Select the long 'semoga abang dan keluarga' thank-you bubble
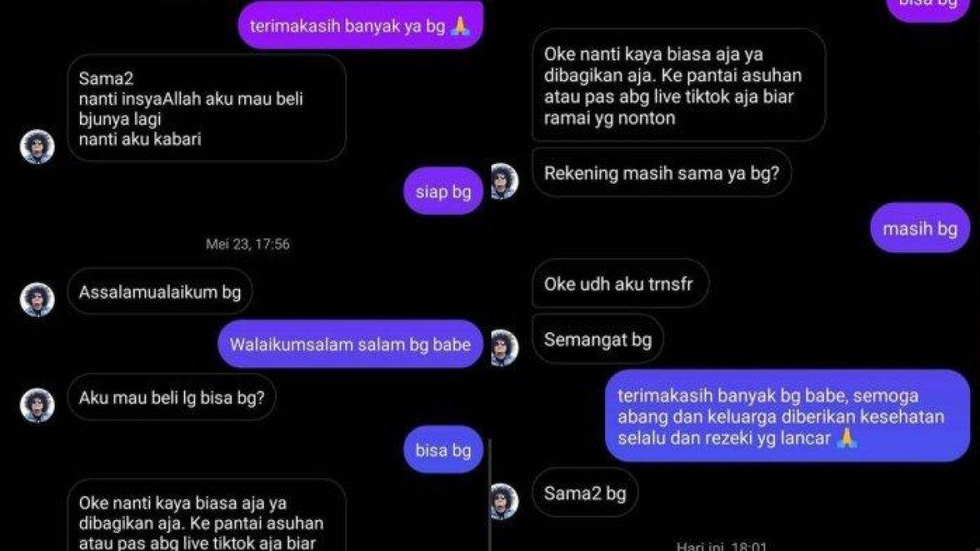 click(787, 416)
